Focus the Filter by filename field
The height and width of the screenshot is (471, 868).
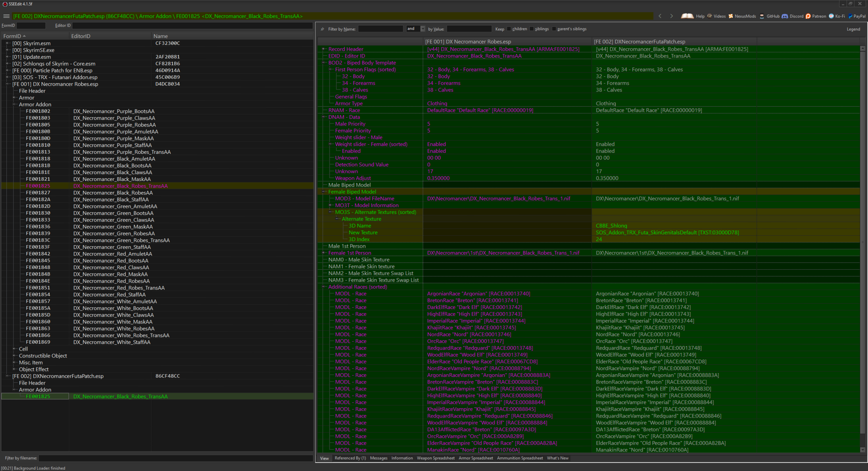176,458
